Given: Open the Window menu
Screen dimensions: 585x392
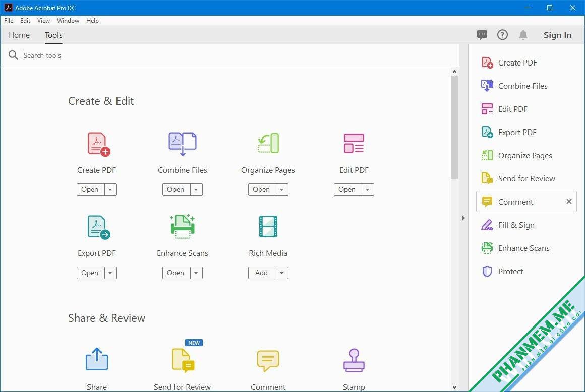Looking at the screenshot, I should click(x=68, y=21).
